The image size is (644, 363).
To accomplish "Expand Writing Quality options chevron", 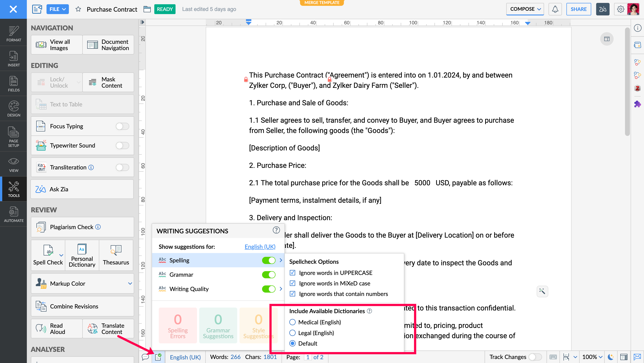I will coord(281,289).
